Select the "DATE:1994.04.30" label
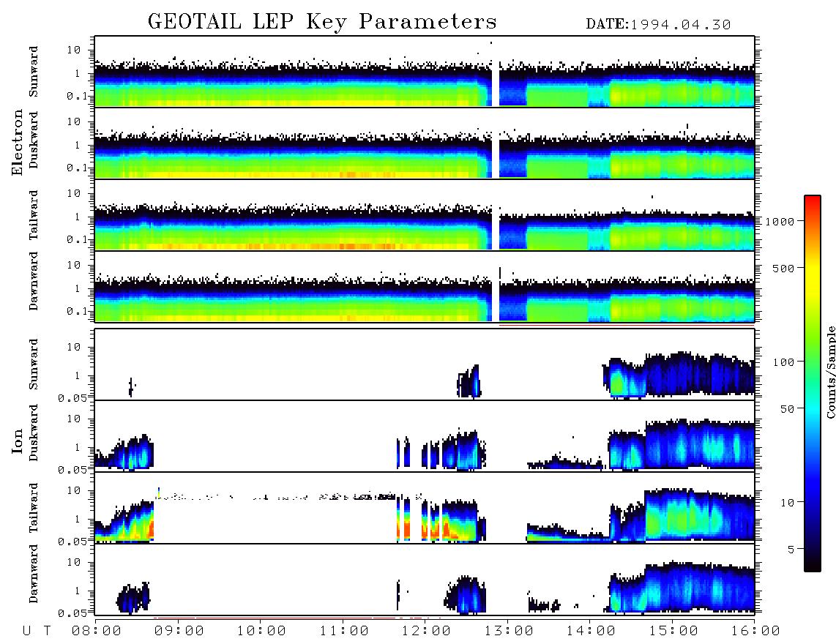Image resolution: width=836 pixels, height=644 pixels. click(658, 25)
